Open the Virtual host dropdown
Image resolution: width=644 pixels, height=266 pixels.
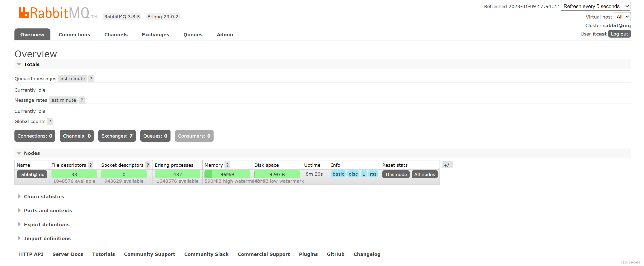[622, 17]
